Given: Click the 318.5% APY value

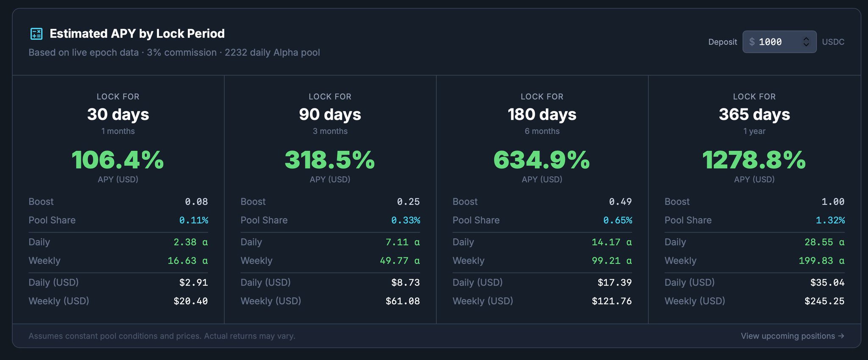Looking at the screenshot, I should (x=330, y=160).
